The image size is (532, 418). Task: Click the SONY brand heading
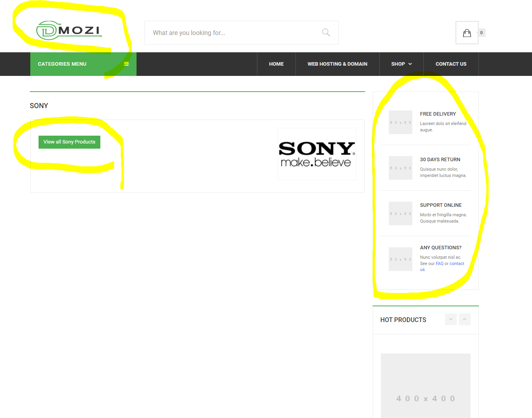click(39, 106)
